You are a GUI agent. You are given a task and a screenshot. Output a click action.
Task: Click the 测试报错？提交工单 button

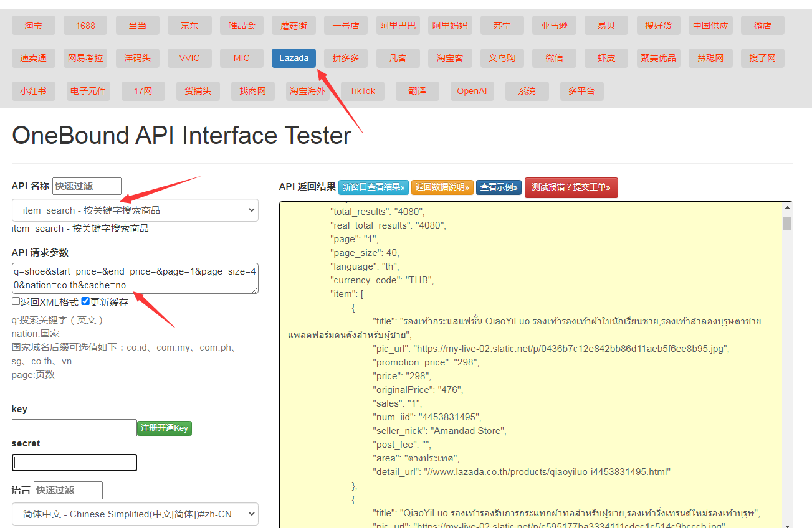click(x=571, y=187)
